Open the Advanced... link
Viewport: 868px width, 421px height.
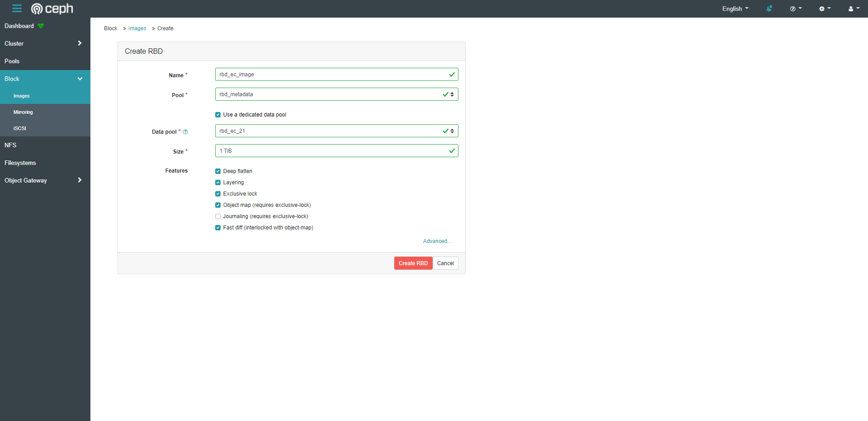point(437,241)
